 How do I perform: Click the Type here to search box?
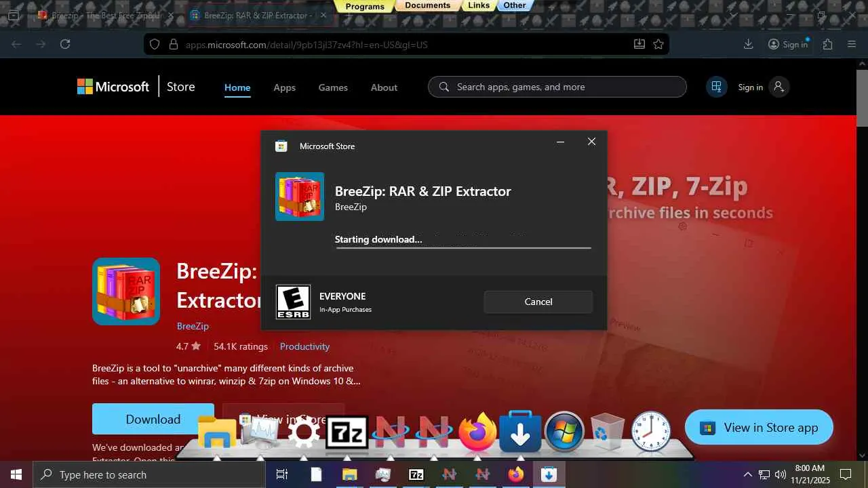[x=149, y=474]
